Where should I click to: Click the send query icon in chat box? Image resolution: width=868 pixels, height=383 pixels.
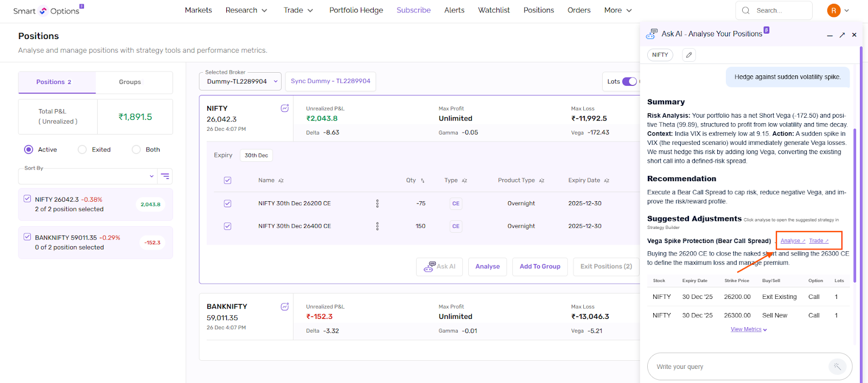[837, 367]
